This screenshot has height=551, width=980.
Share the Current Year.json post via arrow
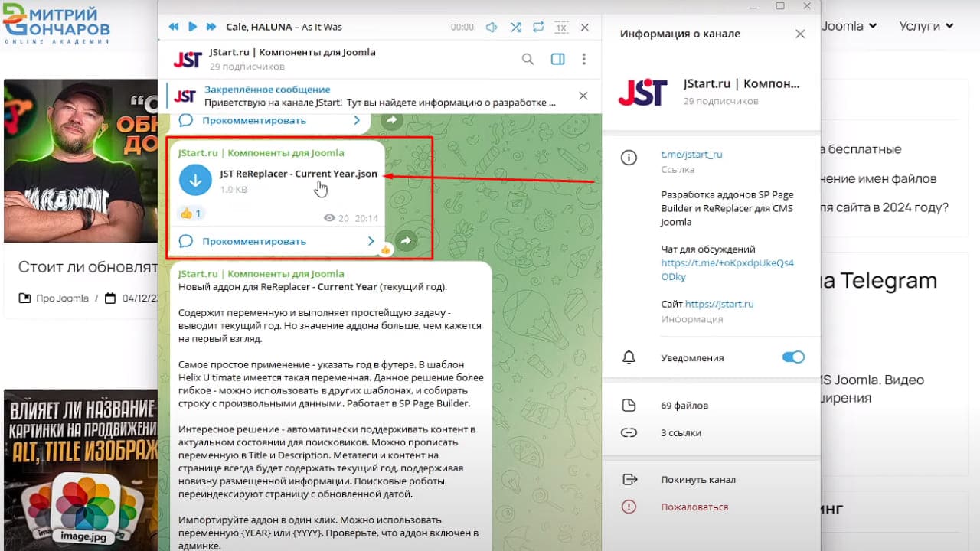(407, 241)
